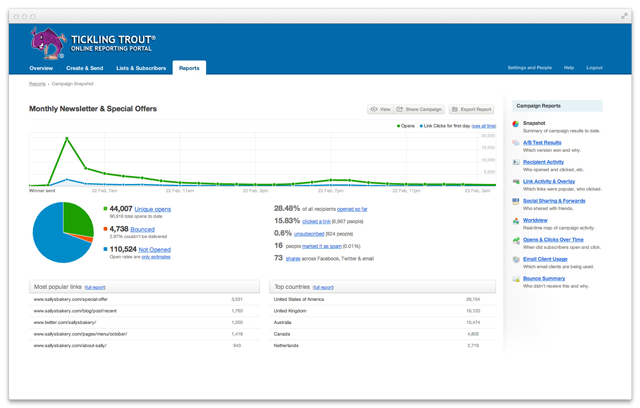The width and height of the screenshot is (640, 408).
Task: Open the Settings and People link
Action: pos(529,68)
